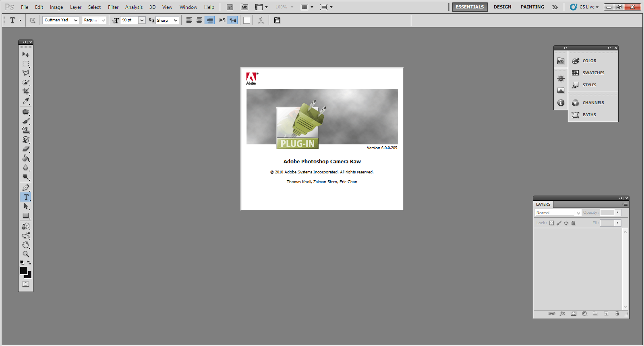Select the Brush tool

pos(26,121)
